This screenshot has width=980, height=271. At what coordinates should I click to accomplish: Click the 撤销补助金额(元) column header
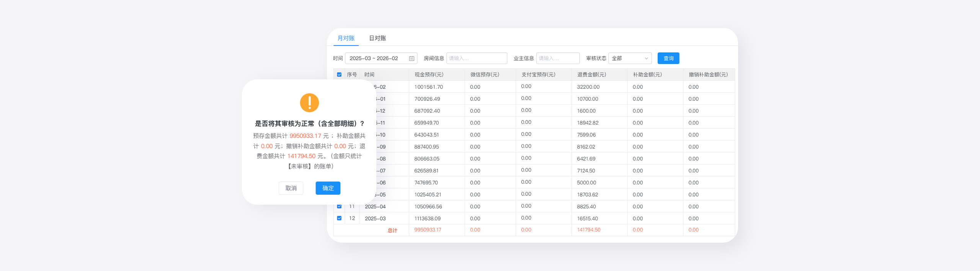click(708, 75)
